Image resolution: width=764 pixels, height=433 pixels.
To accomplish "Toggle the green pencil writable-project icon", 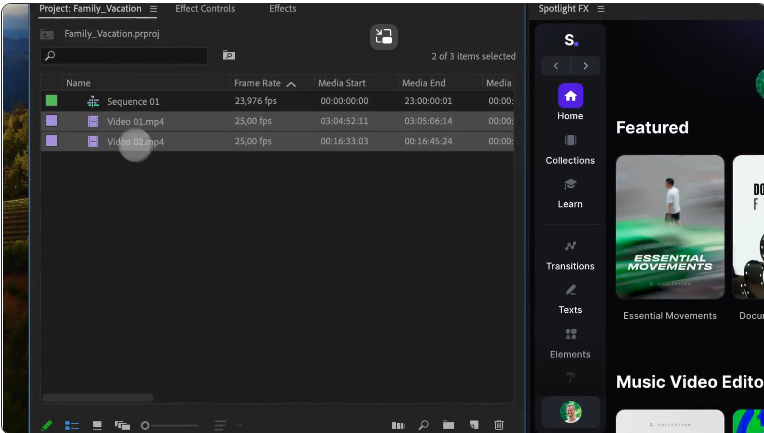I will pos(47,425).
